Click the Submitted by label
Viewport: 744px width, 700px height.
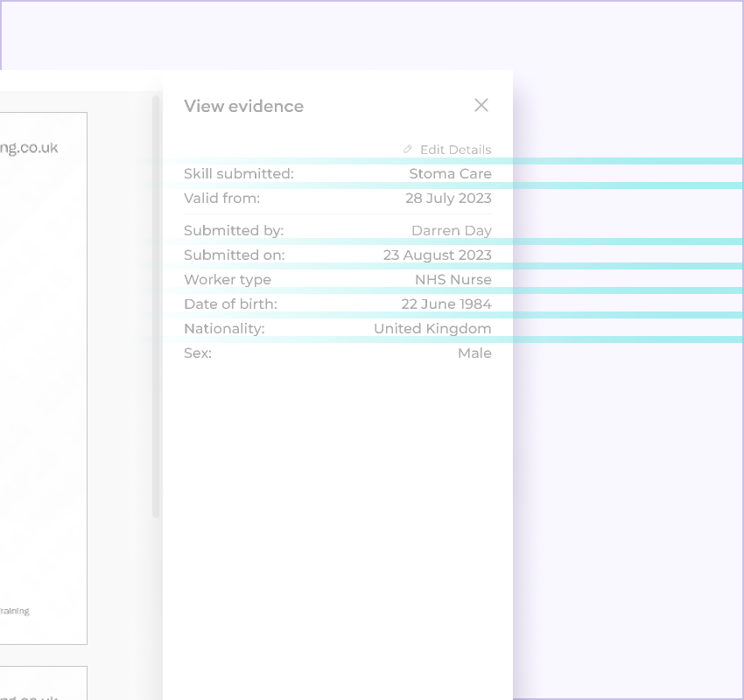pos(234,230)
